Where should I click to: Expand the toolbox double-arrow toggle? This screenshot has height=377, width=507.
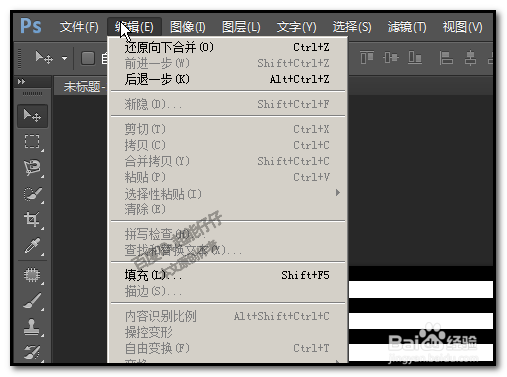tap(21, 81)
